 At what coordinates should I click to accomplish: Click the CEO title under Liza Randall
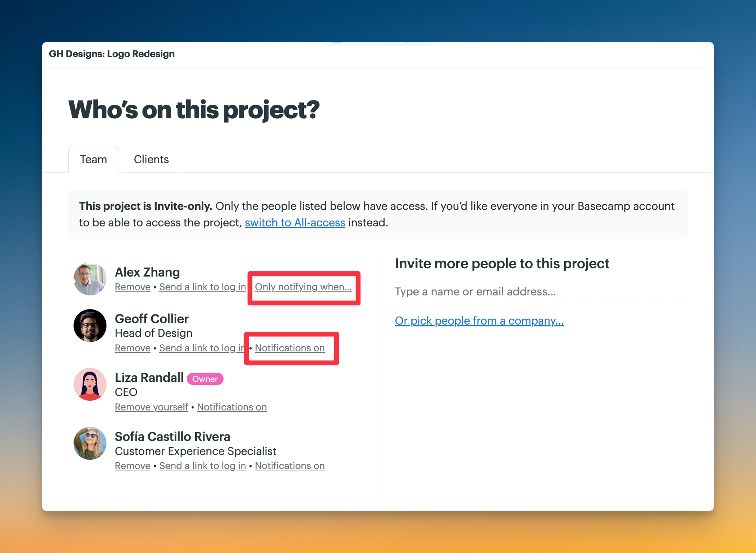[126, 392]
